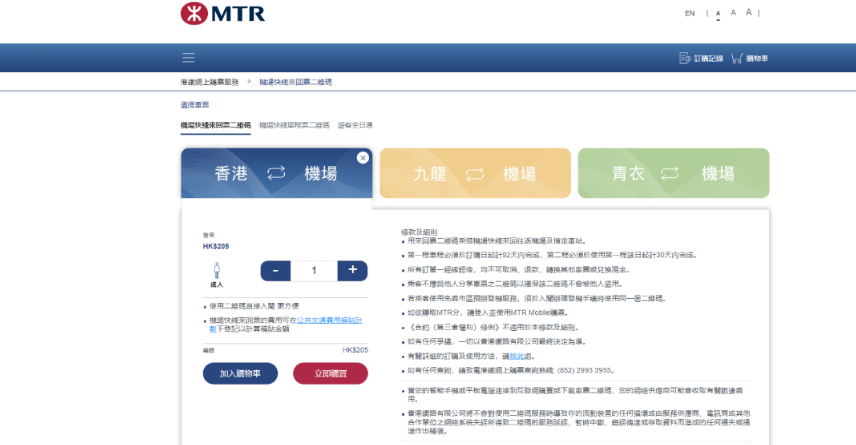Select the 九龍 機場 route card
This screenshot has width=856, height=445.
point(475,173)
